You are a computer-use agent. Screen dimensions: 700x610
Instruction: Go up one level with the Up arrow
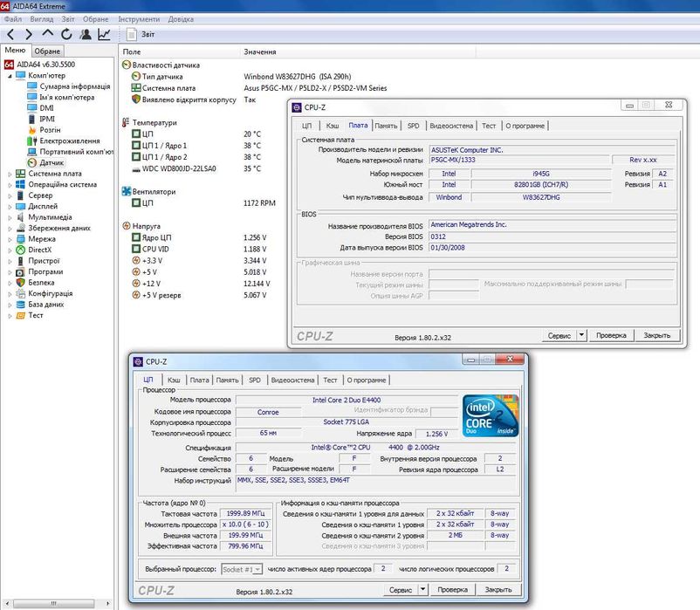click(x=48, y=34)
